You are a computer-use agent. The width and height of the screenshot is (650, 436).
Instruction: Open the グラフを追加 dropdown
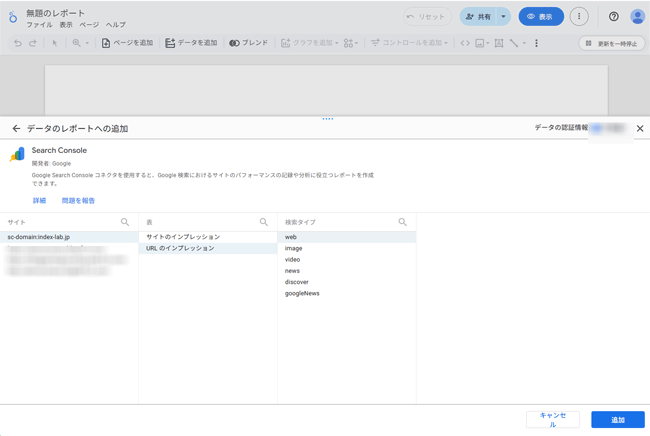point(309,43)
